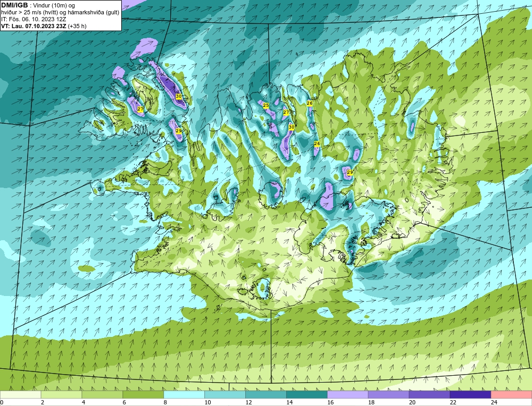Click the dark indigo 22–24 m/s legend swatch
Viewport: 532px width, 406px height.
pos(470,394)
